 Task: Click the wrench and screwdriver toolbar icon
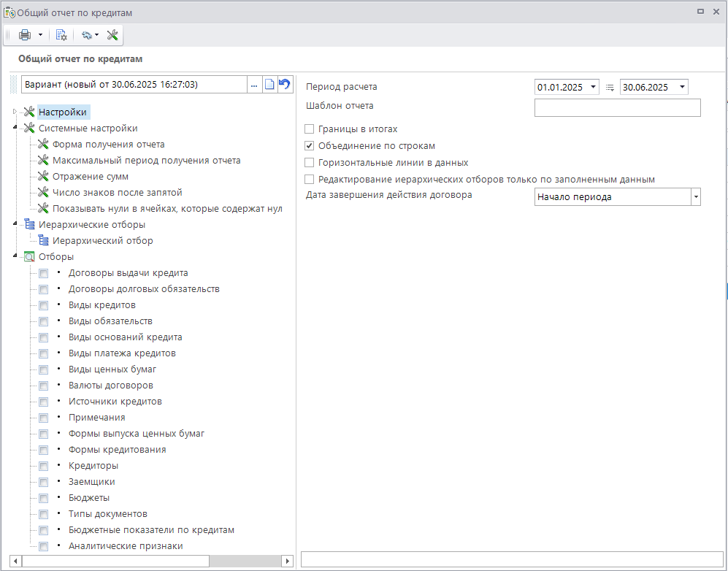tap(112, 35)
